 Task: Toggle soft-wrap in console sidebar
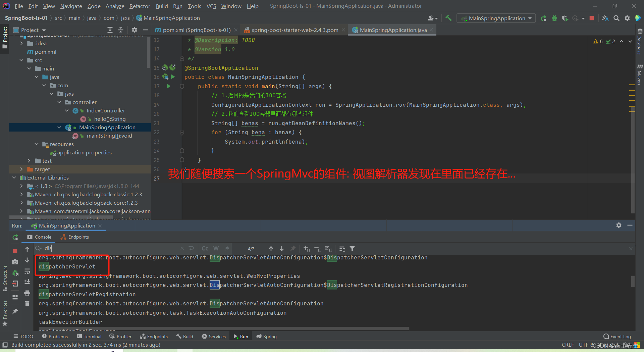(27, 271)
